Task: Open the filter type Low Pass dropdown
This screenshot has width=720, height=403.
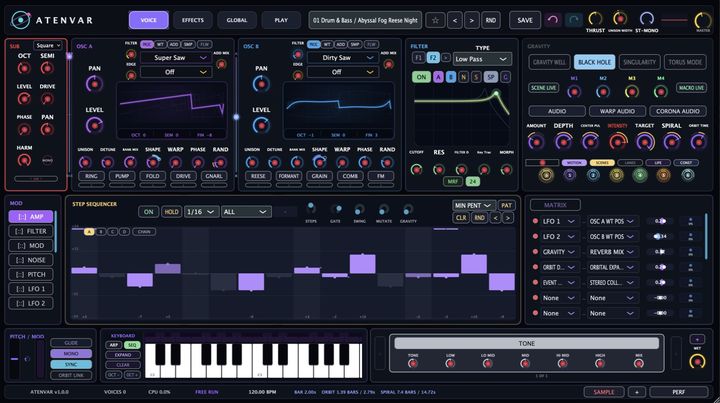Action: (482, 59)
